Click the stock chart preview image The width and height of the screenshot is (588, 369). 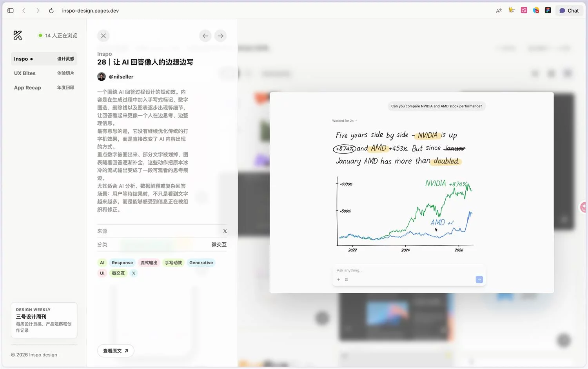[x=405, y=214]
